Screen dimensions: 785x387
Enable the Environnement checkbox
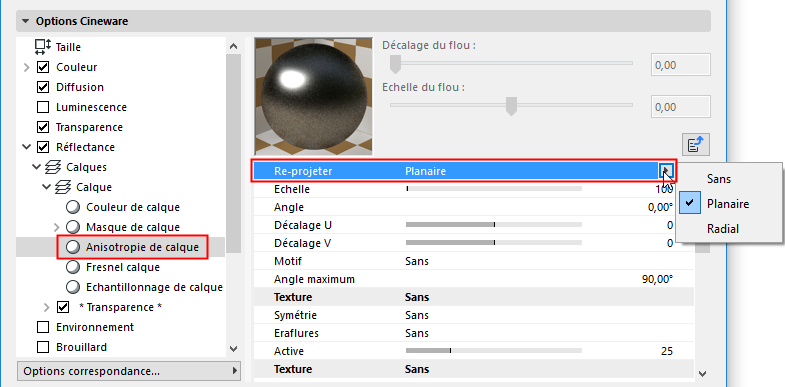43,327
